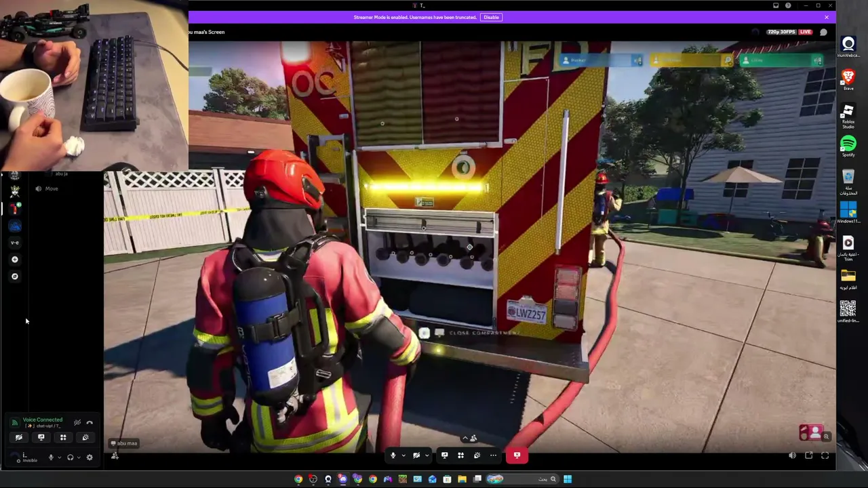Open more options in the stream control bar

pos(493,455)
